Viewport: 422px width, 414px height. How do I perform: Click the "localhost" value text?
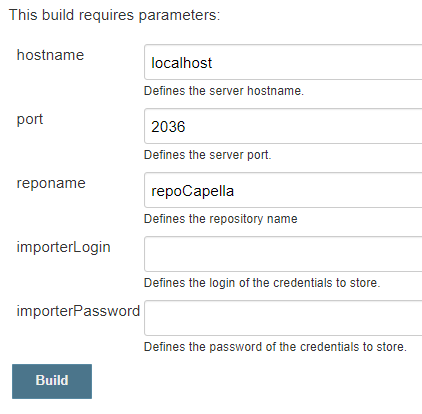[x=181, y=63]
